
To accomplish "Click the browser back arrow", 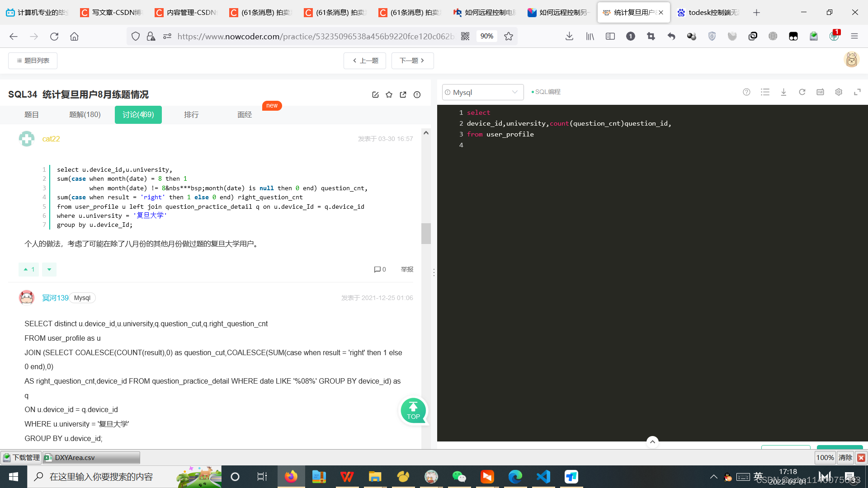I will click(x=14, y=36).
